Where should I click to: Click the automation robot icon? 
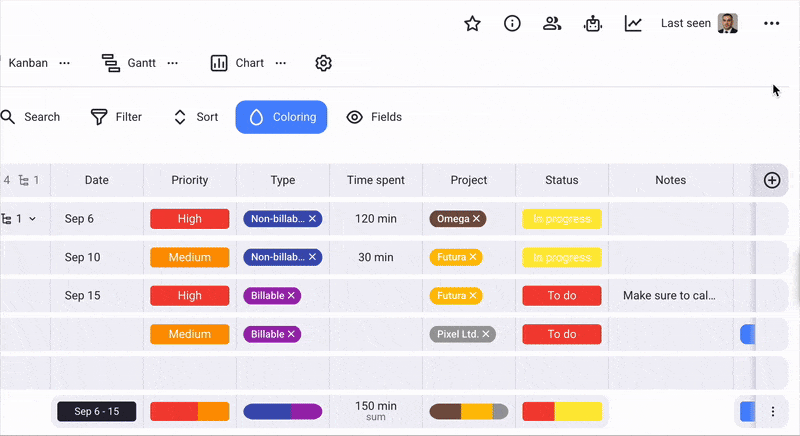click(x=593, y=23)
